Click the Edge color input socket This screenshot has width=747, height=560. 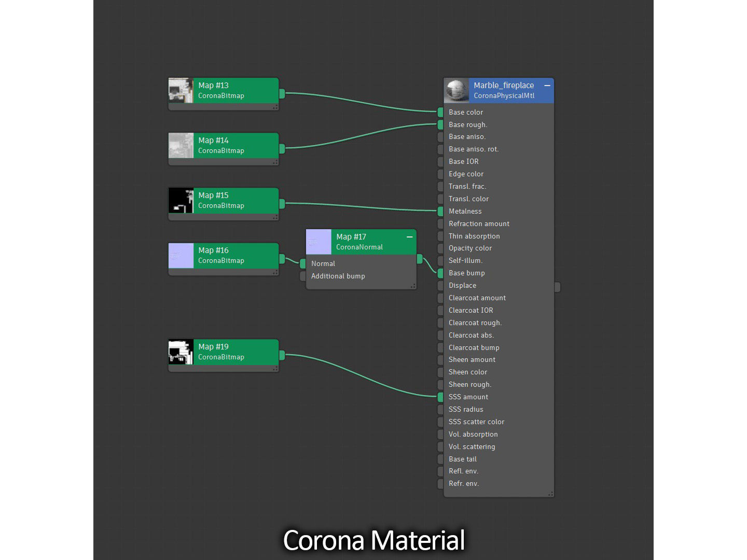[440, 174]
